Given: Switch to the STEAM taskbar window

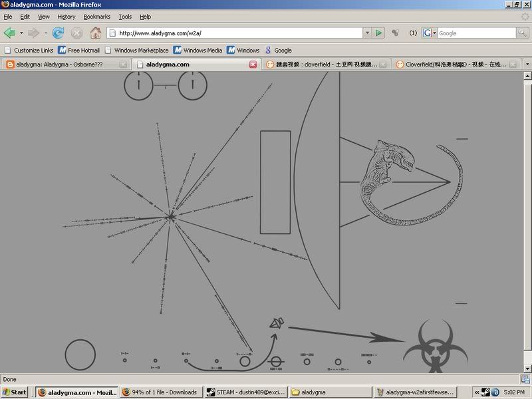Looking at the screenshot, I should coord(245,392).
